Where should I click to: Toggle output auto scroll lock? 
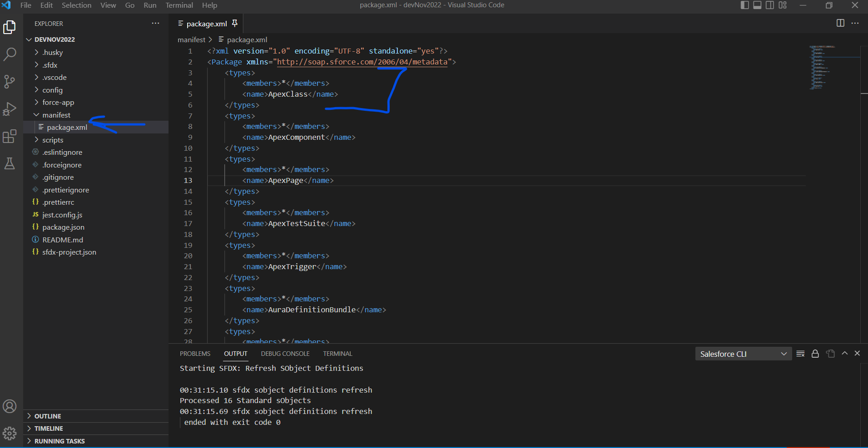coord(815,354)
